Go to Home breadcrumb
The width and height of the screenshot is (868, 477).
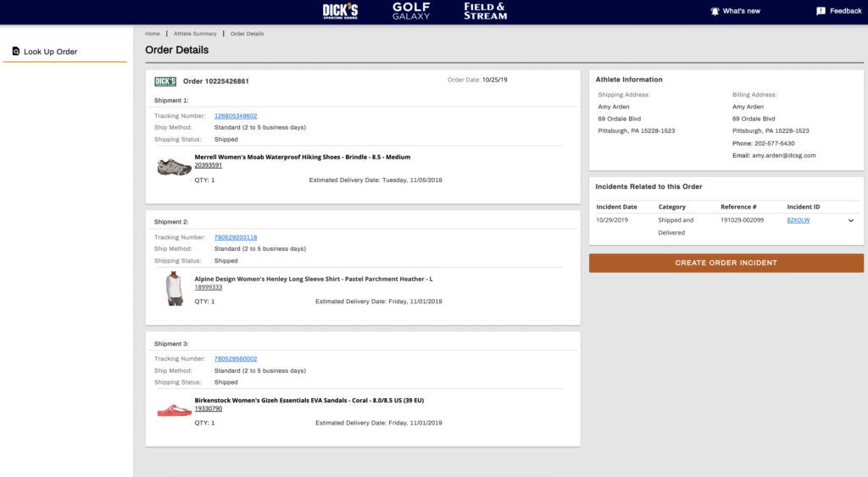(153, 34)
